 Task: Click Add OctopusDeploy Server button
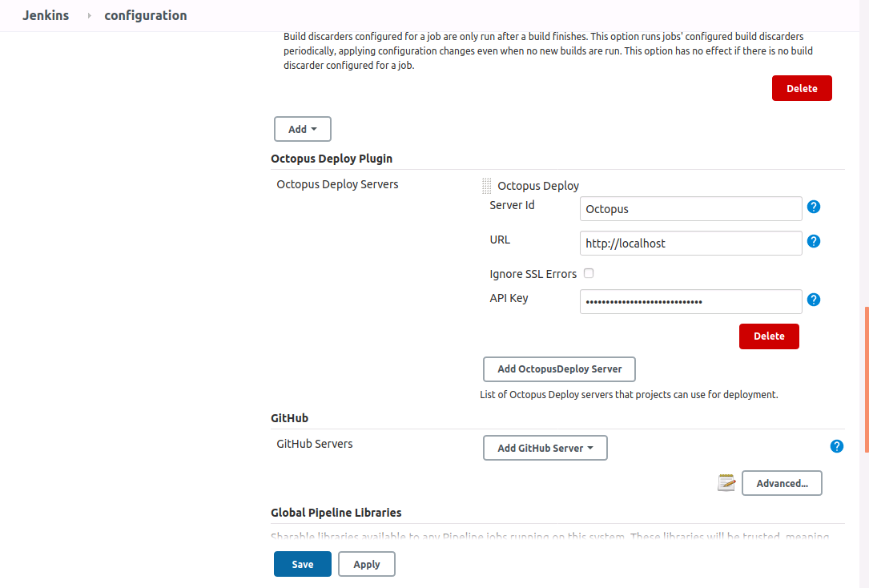pos(559,369)
